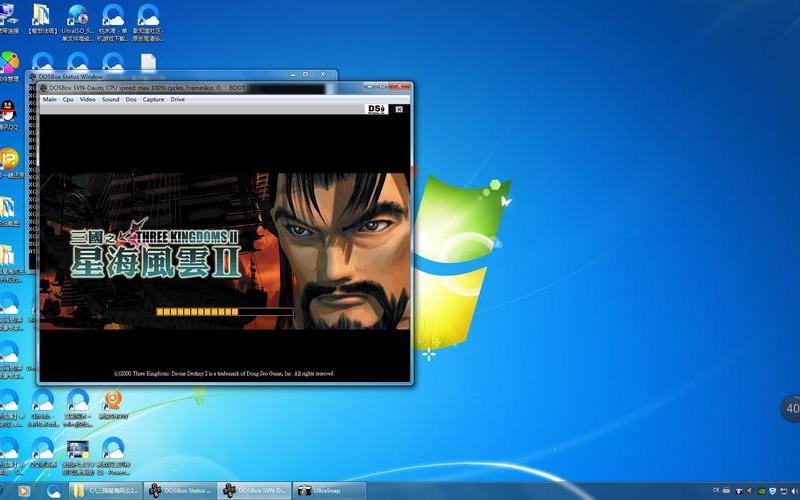Select the Computer desktop icon
The width and height of the screenshot is (800, 500).
[x=7, y=18]
